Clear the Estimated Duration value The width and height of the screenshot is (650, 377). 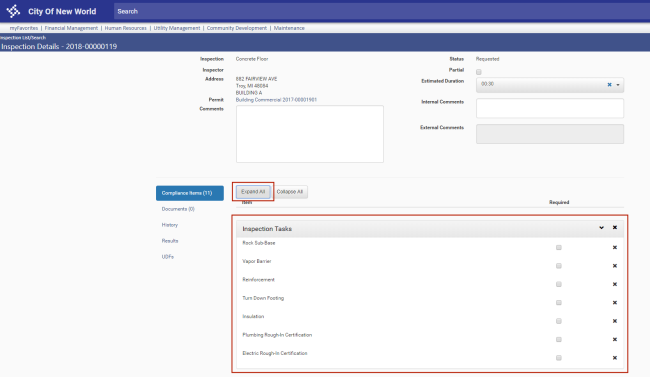(609, 85)
